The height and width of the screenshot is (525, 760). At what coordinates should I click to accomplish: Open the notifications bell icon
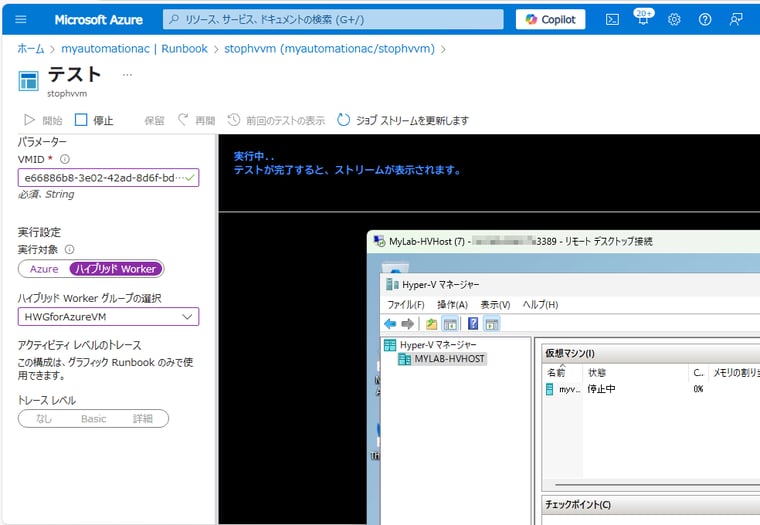click(643, 18)
